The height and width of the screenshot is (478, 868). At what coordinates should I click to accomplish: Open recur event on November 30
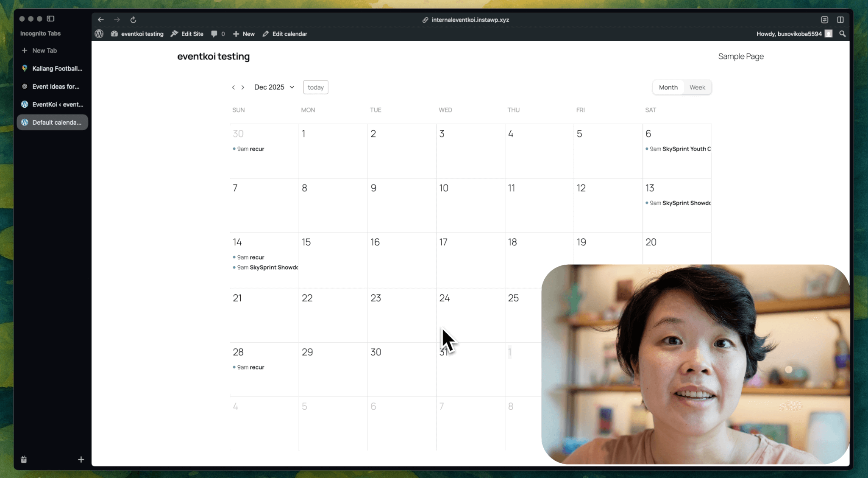click(x=249, y=149)
